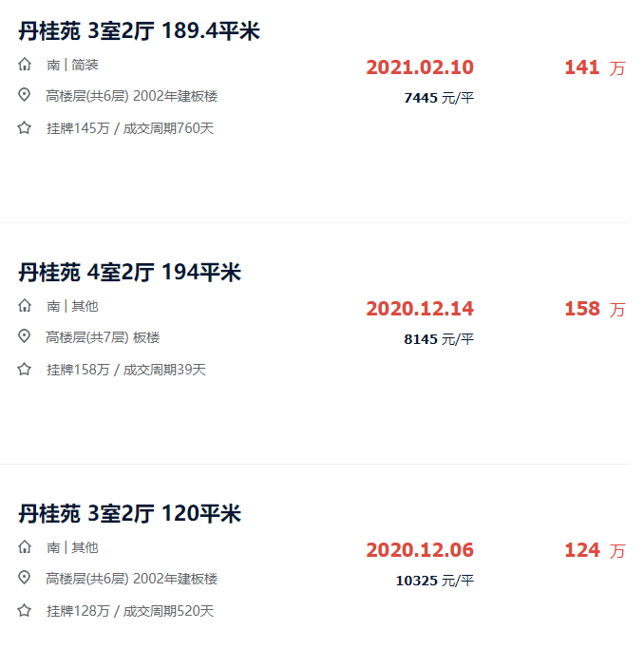Screen dimensions: 644x668
Task: Click the location pin in the 120平米 listing
Action: point(25,578)
